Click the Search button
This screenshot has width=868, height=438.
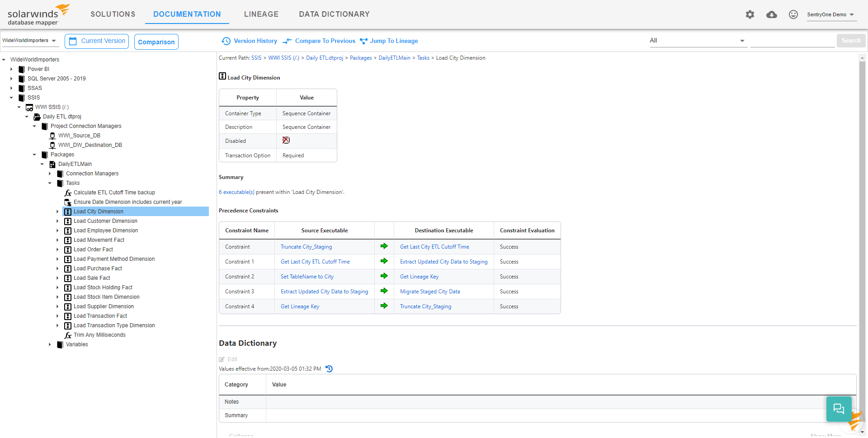pyautogui.click(x=851, y=41)
